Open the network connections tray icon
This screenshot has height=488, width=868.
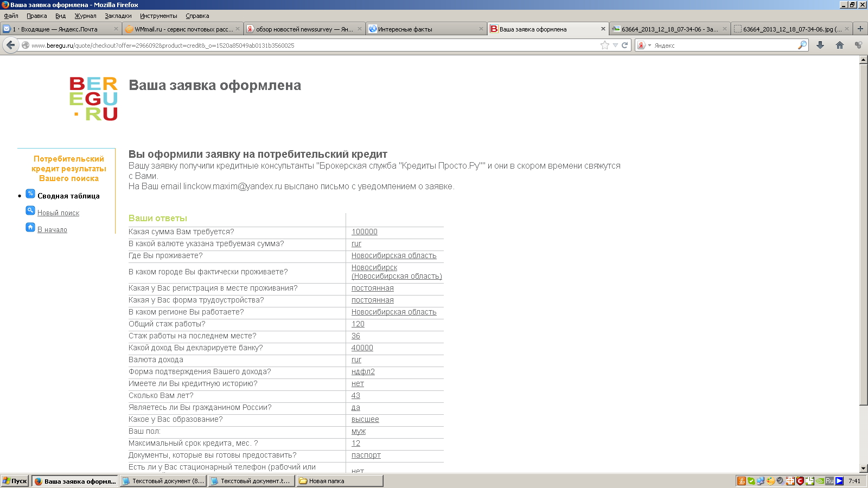[x=761, y=481]
